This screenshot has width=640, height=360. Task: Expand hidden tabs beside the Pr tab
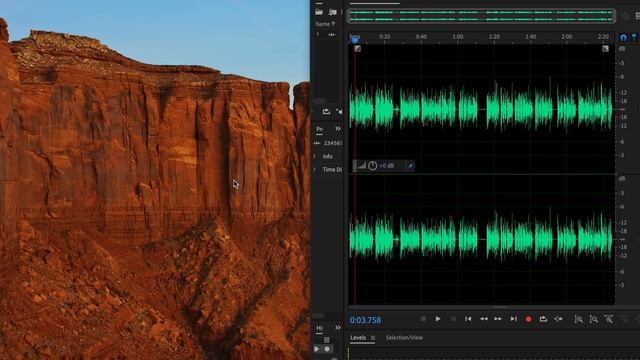338,129
